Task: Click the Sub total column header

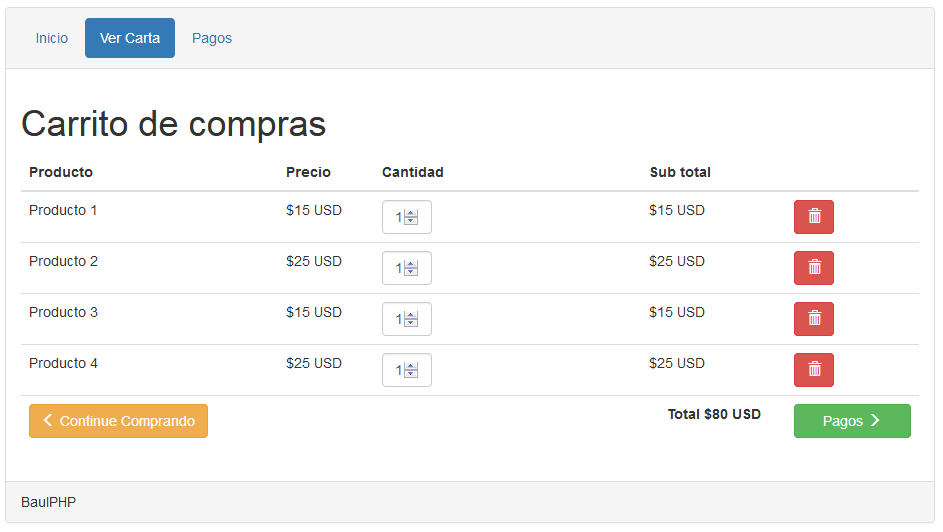Action: [x=680, y=172]
